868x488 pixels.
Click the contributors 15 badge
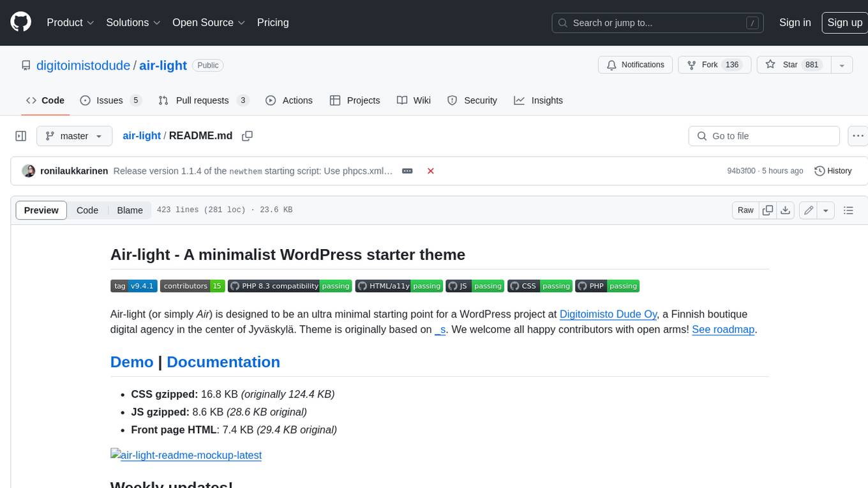tap(193, 286)
